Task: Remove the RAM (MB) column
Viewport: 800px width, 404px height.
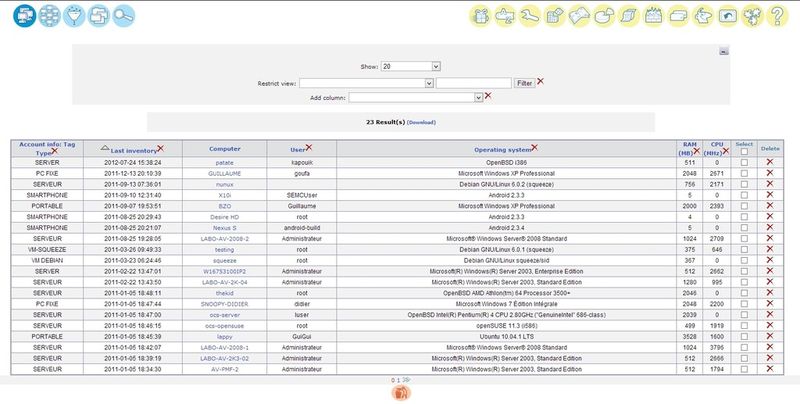Action: [x=696, y=151]
